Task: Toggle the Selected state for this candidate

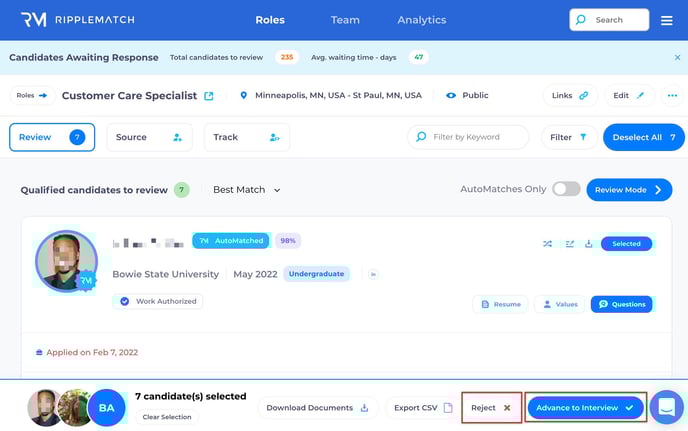Action: (x=626, y=243)
